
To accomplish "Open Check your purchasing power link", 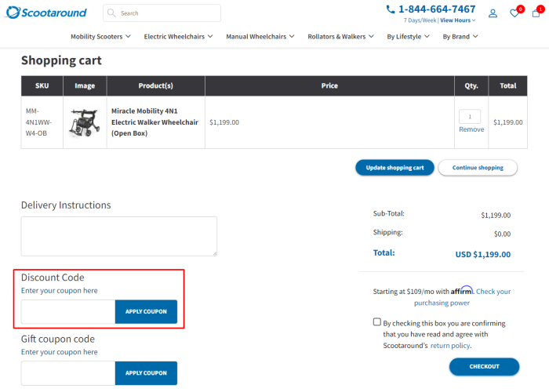I will (462, 297).
